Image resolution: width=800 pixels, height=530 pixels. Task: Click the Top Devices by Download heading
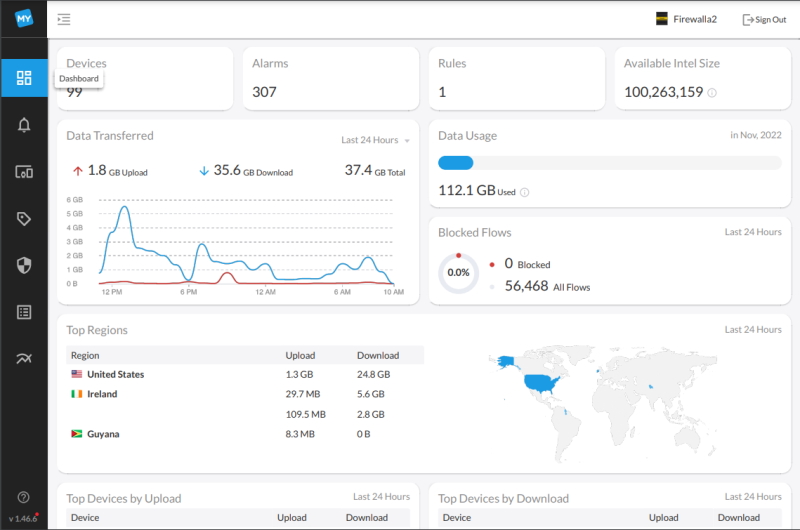point(503,498)
